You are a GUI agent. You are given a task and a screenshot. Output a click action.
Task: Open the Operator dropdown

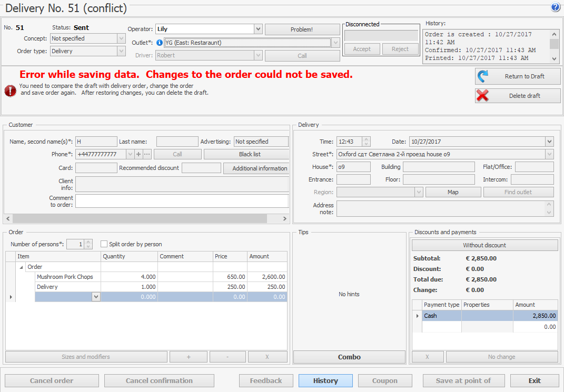click(x=258, y=29)
